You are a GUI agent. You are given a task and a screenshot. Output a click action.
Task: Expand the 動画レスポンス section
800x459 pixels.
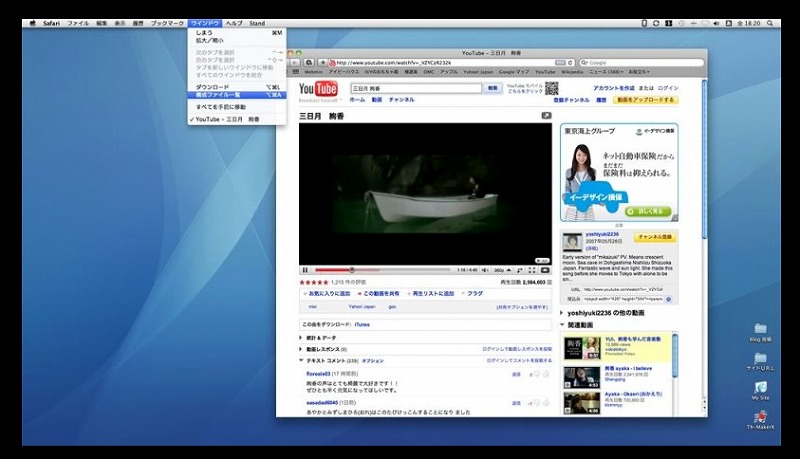point(302,349)
